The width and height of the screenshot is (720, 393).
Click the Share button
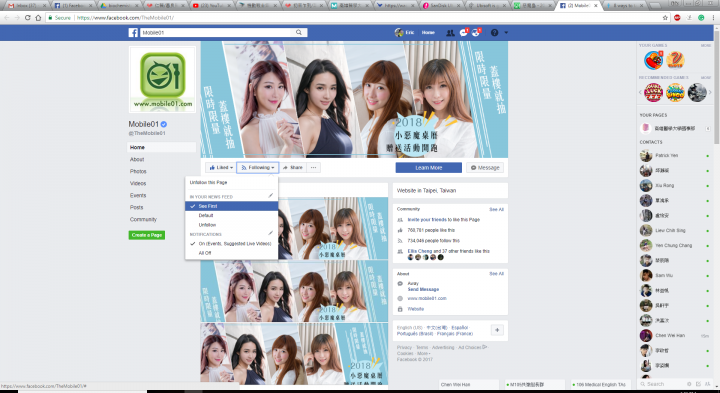click(292, 168)
